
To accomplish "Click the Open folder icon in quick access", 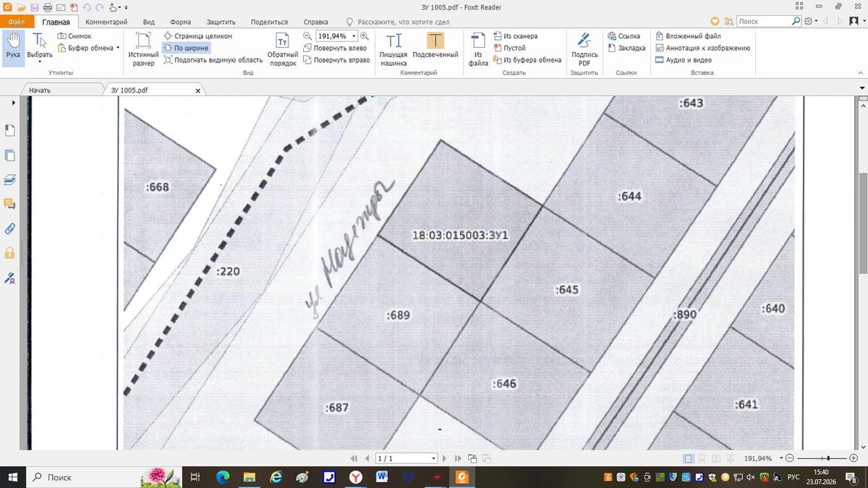I will coord(22,7).
